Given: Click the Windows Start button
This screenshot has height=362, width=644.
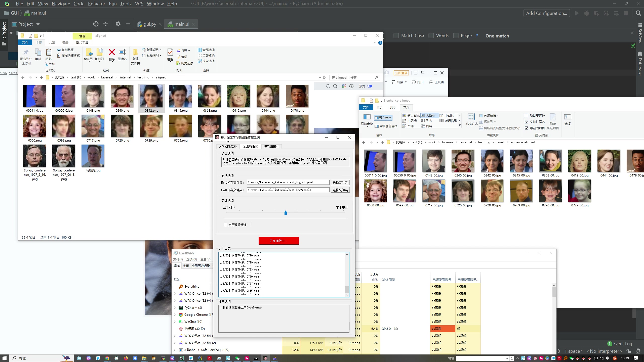Looking at the screenshot, I should (x=4, y=358).
